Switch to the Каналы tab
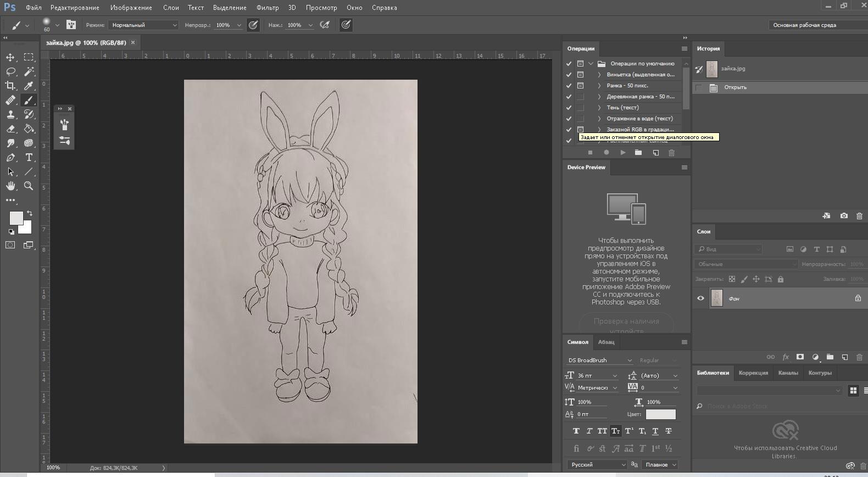This screenshot has width=868, height=477. [x=788, y=373]
